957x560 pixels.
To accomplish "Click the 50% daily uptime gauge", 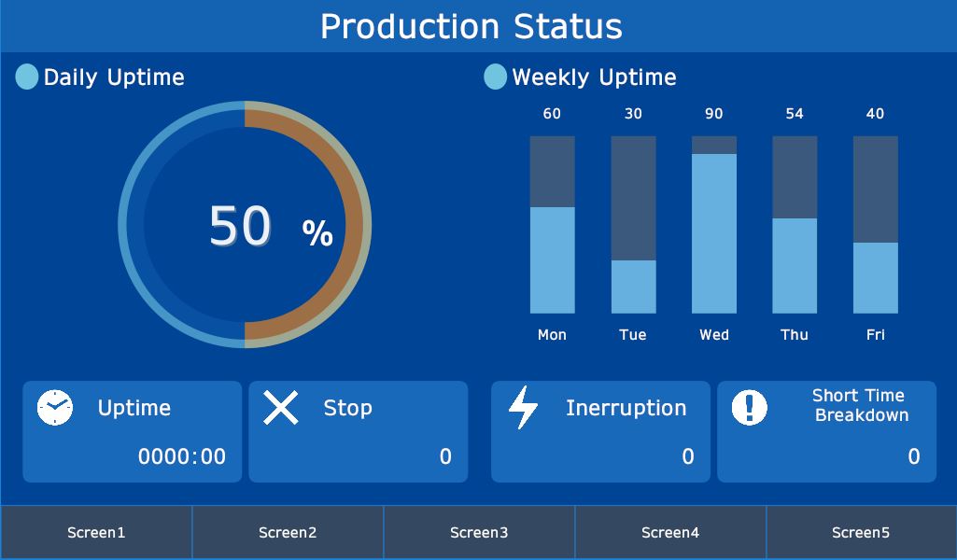I will [245, 225].
